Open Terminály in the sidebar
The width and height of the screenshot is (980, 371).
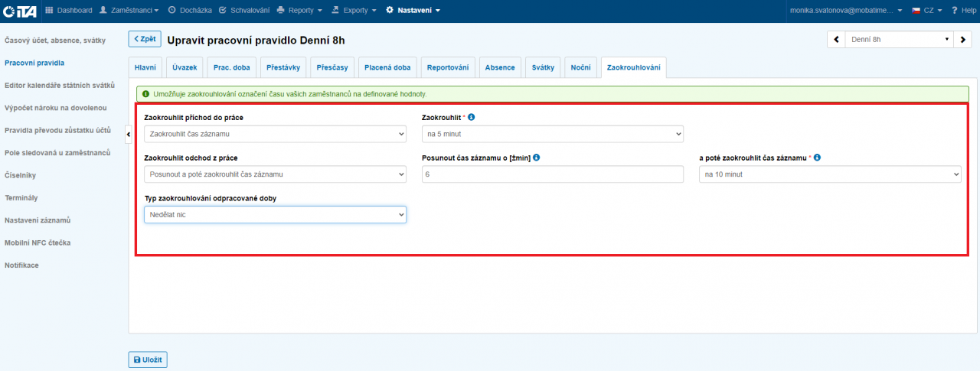(x=21, y=197)
